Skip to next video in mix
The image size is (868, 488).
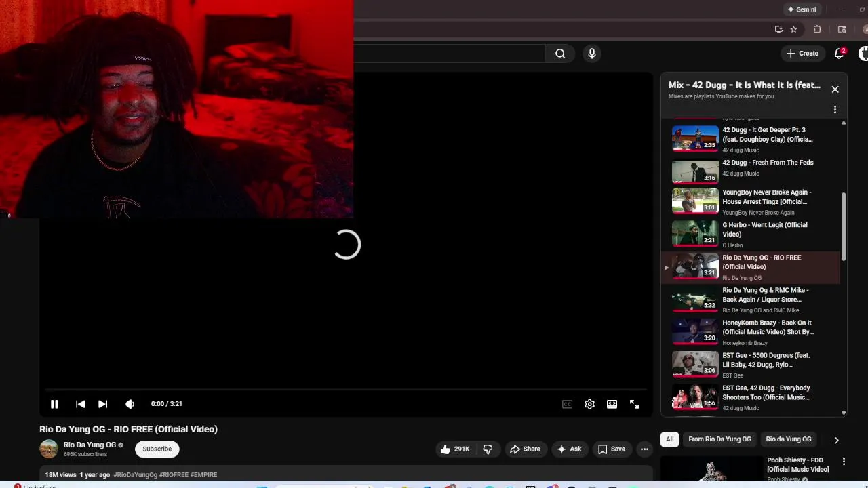point(102,404)
